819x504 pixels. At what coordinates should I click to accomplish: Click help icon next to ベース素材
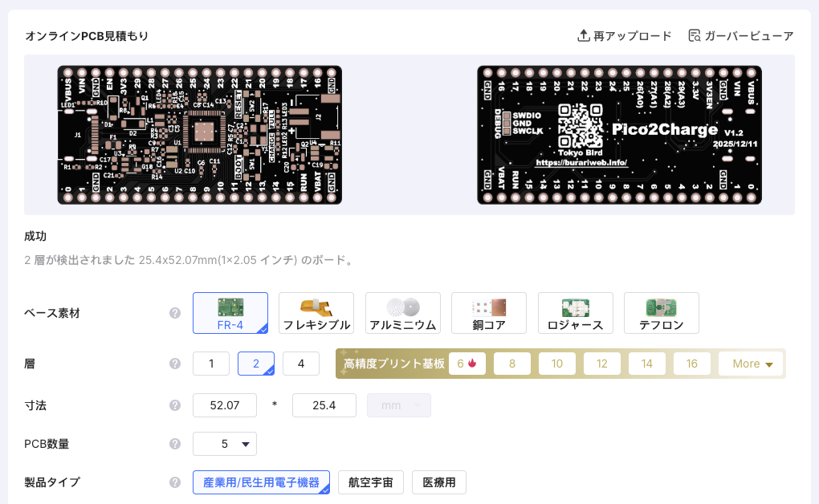click(175, 313)
